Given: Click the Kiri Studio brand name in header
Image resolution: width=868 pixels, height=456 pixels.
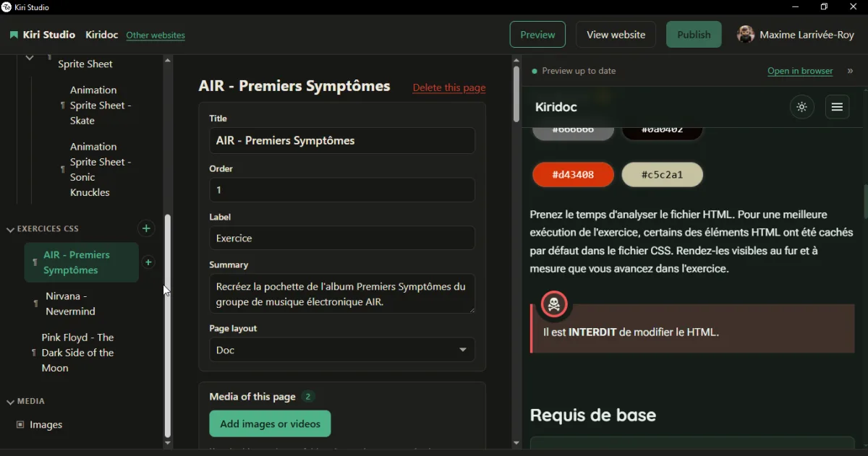Looking at the screenshot, I should tap(48, 35).
